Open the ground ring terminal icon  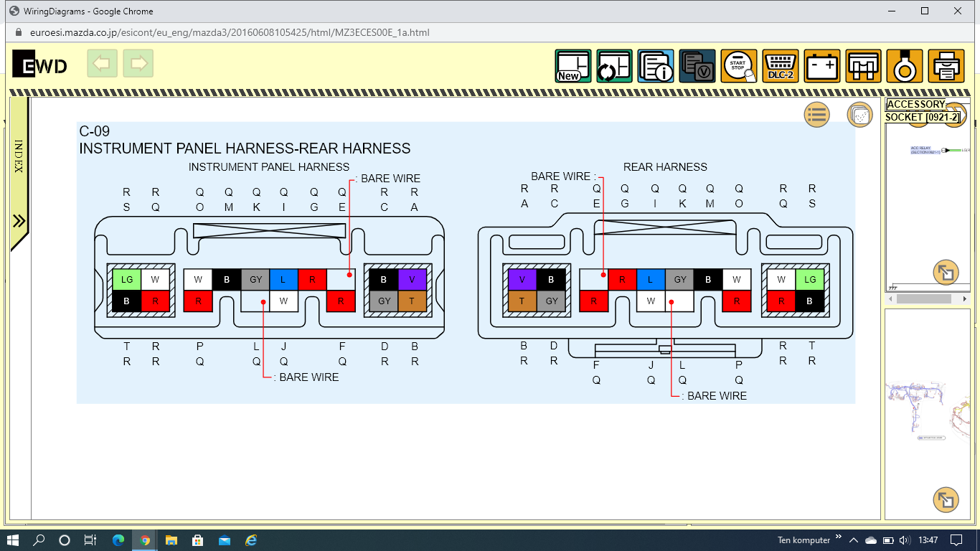point(905,67)
